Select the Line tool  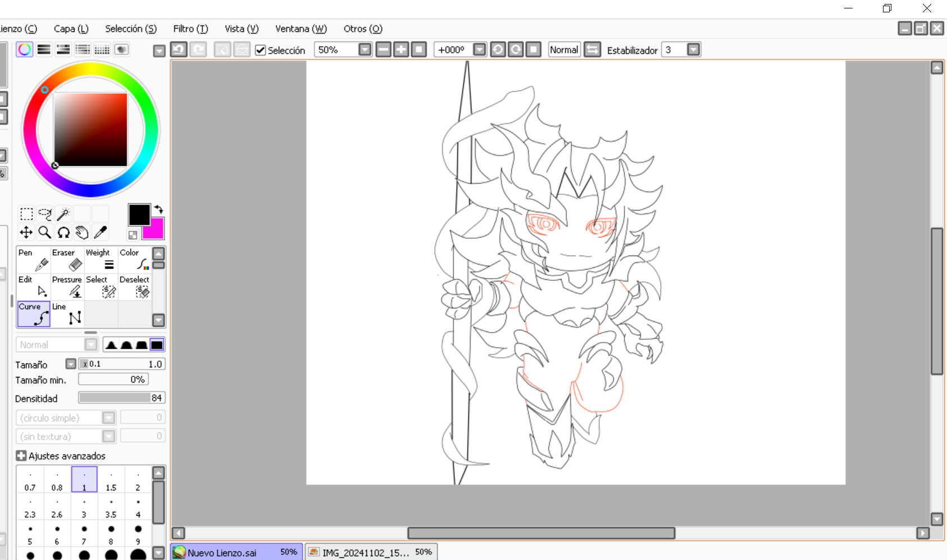pyautogui.click(x=67, y=314)
